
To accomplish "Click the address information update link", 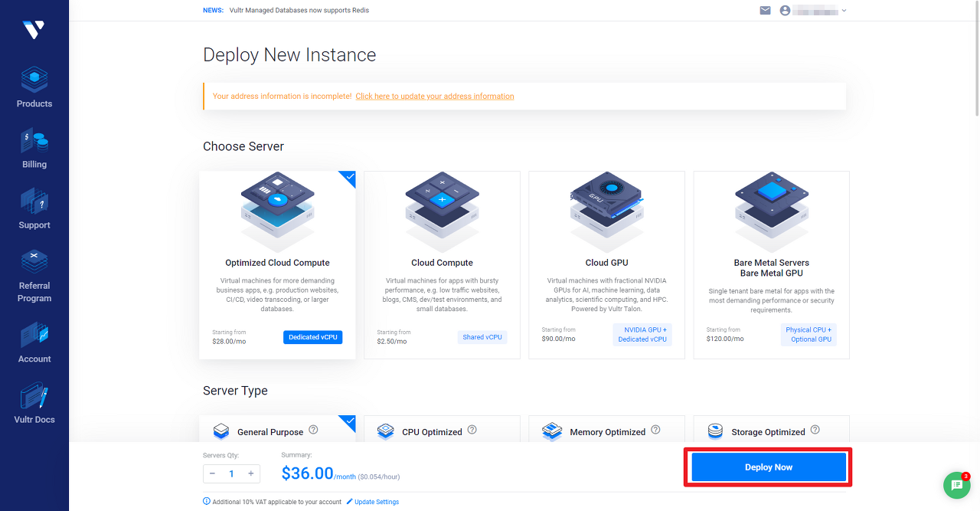I will (x=435, y=96).
